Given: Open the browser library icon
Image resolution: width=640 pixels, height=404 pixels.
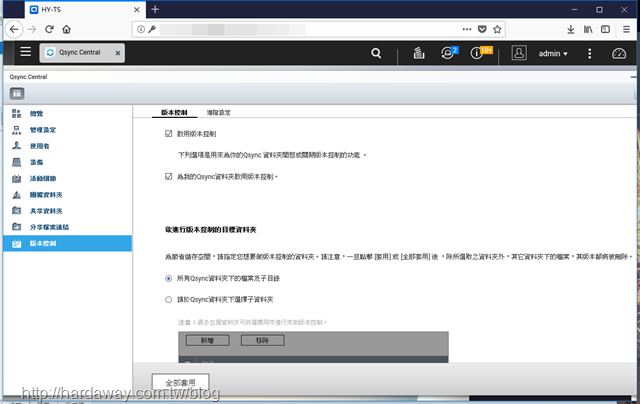Looking at the screenshot, I should coord(588,29).
